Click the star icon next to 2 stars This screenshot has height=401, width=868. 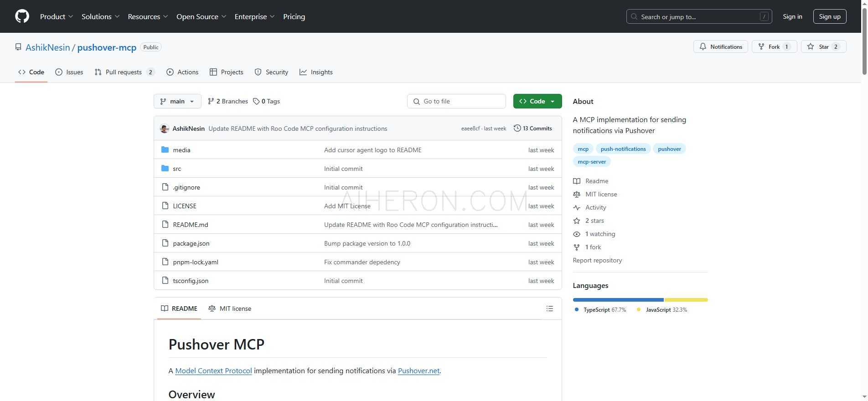(577, 221)
